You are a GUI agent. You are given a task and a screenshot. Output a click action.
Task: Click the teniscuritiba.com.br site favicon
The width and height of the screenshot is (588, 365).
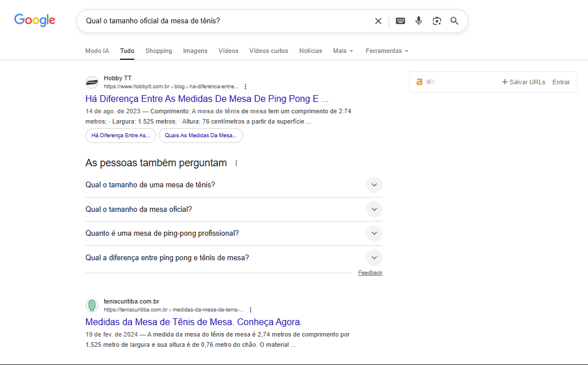click(x=92, y=305)
